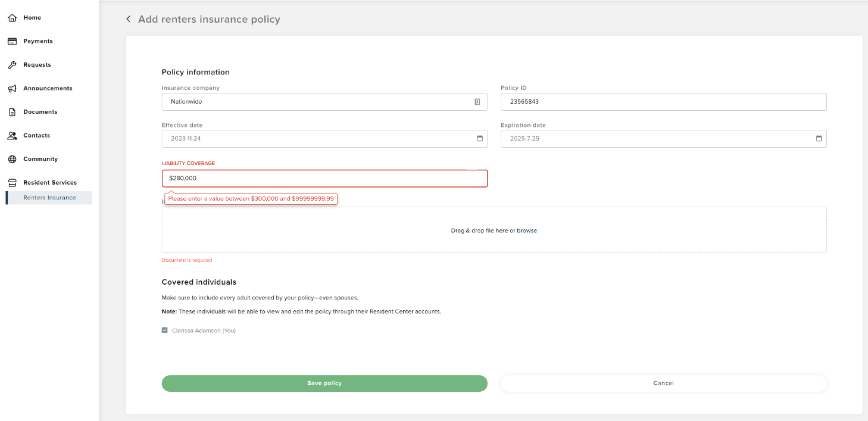Go back using the left chevron arrow
The width and height of the screenshot is (868, 421).
(x=128, y=18)
